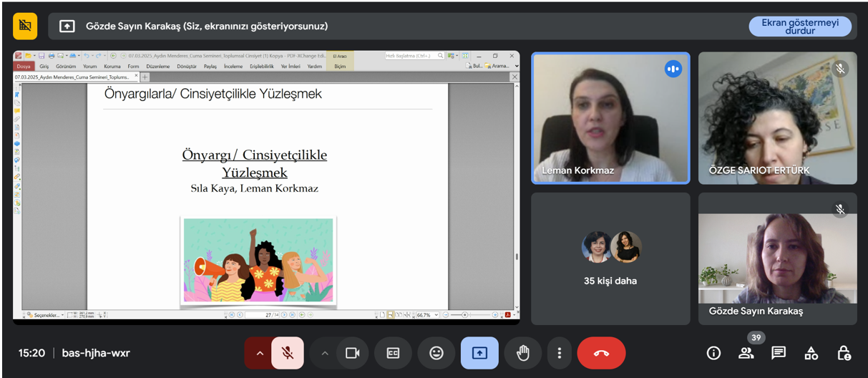The image size is (868, 378).
Task: Select the Düzenleme ribbon tab
Action: pyautogui.click(x=157, y=66)
